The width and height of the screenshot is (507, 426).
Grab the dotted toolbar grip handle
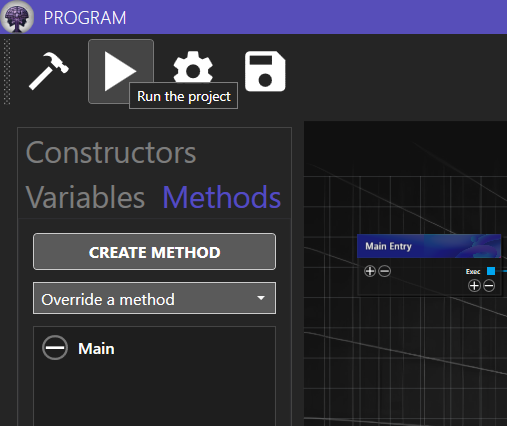coord(7,71)
